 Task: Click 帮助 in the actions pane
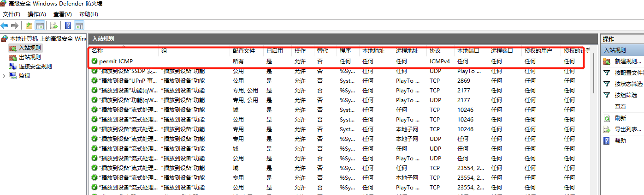[x=620, y=140]
